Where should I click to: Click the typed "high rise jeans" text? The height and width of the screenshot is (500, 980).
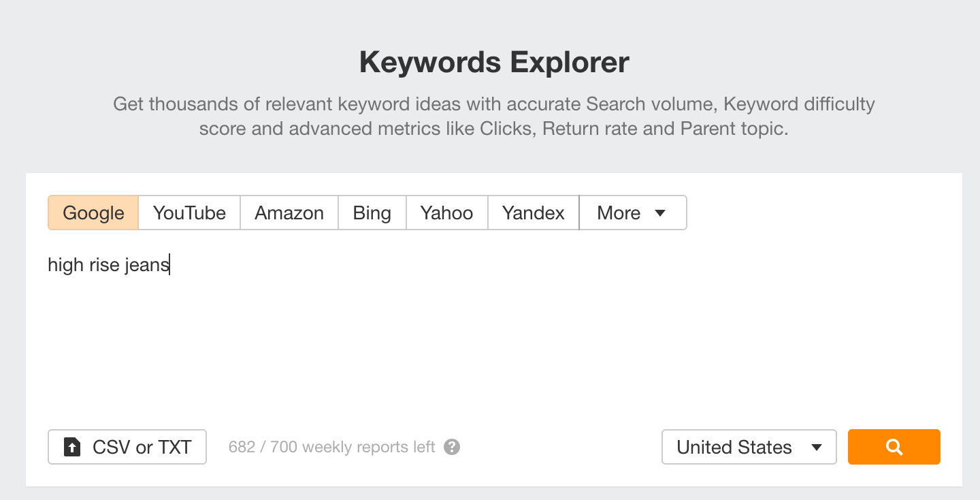pos(108,264)
